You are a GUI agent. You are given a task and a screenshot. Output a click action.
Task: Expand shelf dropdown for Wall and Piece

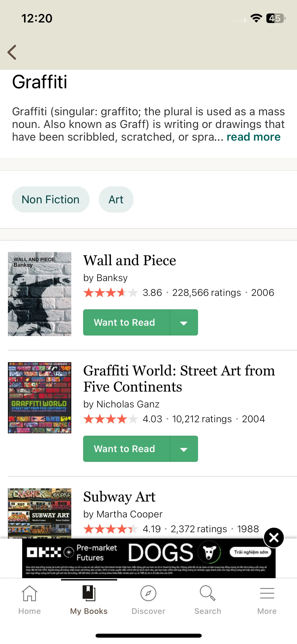[184, 323]
